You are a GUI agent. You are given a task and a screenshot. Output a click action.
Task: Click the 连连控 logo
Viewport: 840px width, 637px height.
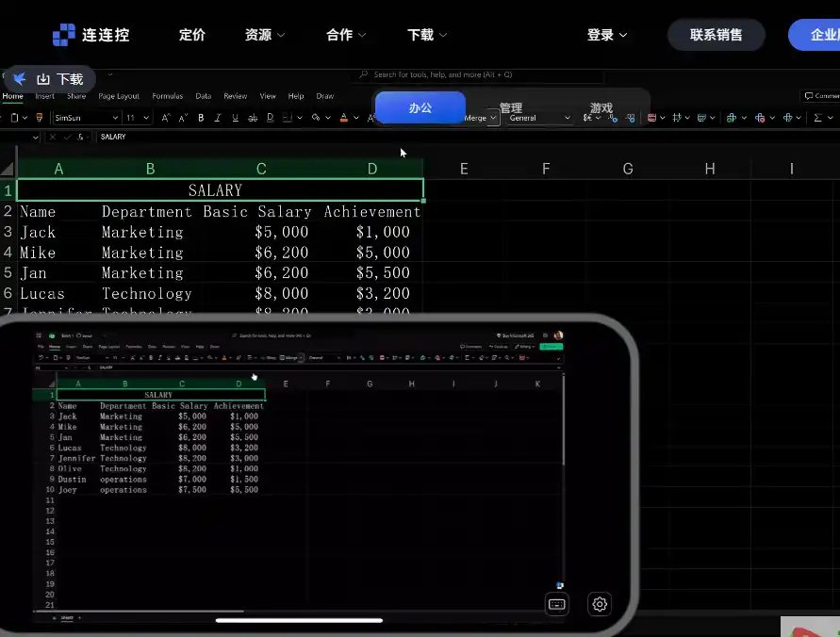click(x=91, y=35)
